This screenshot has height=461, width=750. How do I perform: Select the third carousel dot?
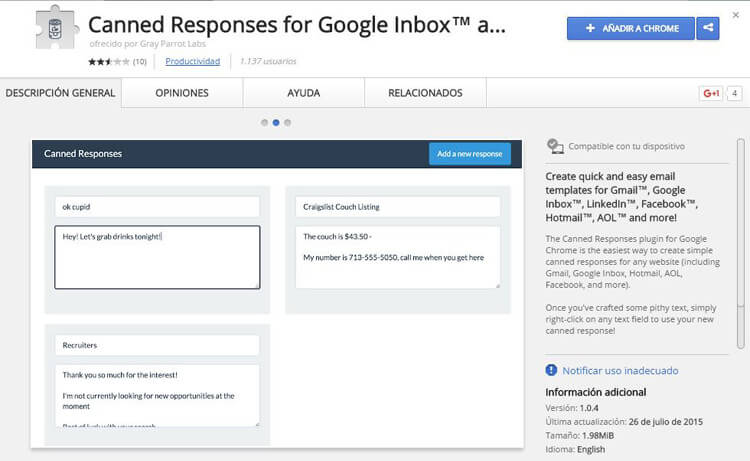coord(287,122)
